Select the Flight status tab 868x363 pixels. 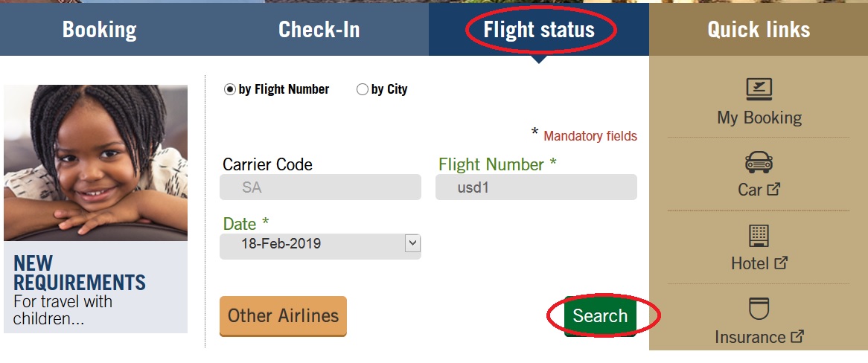[539, 30]
